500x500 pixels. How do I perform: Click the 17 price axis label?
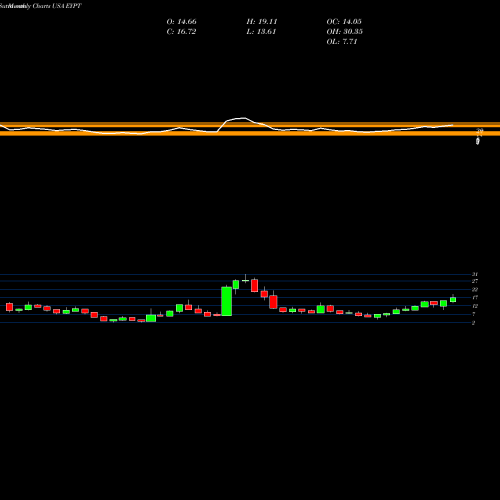pyautogui.click(x=475, y=297)
